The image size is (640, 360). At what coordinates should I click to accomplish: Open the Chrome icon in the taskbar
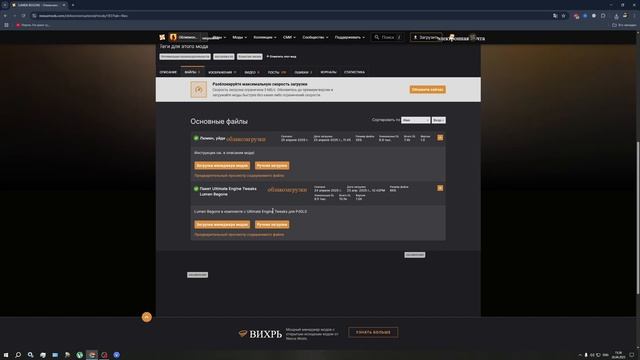click(92, 355)
